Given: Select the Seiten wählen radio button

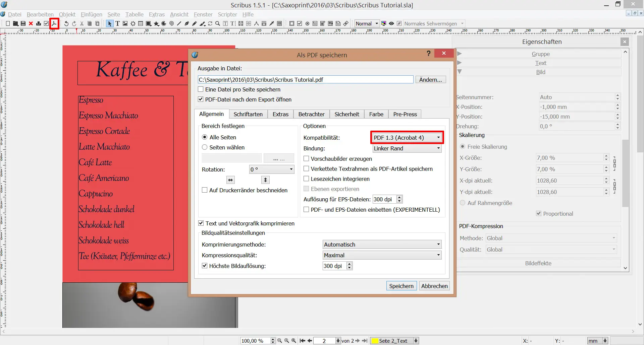Looking at the screenshot, I should point(205,147).
